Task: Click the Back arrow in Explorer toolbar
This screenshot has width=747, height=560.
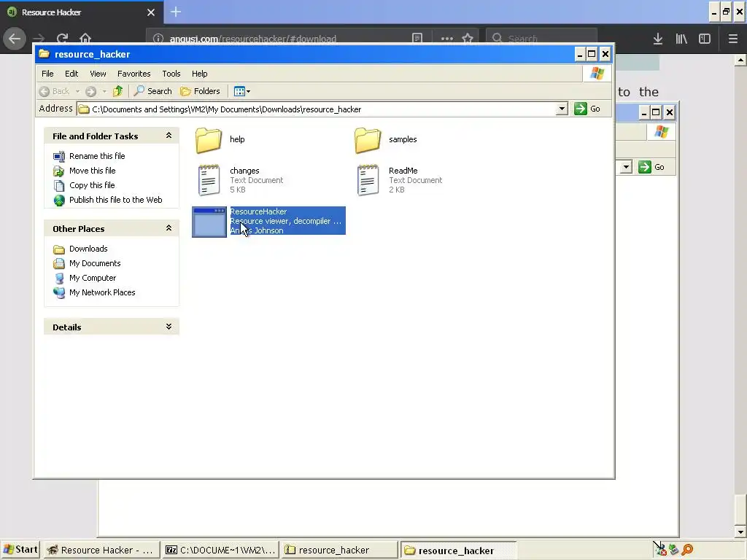Action: click(44, 91)
